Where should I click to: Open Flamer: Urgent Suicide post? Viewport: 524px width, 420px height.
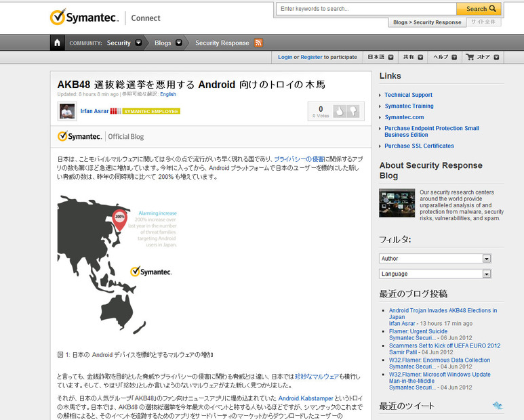click(x=418, y=331)
